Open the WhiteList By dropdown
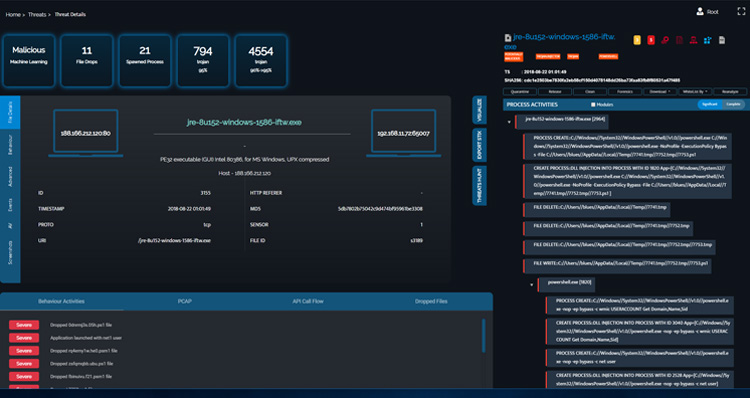This screenshot has width=750, height=398. coord(695,91)
